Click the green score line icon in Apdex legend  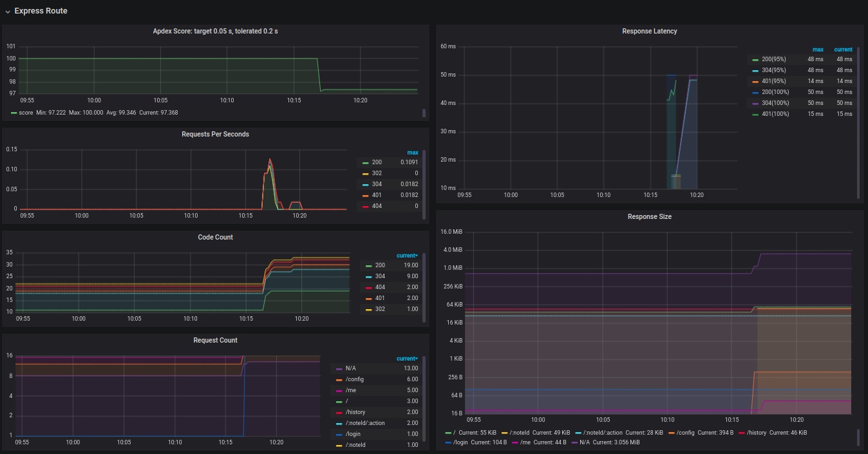14,113
